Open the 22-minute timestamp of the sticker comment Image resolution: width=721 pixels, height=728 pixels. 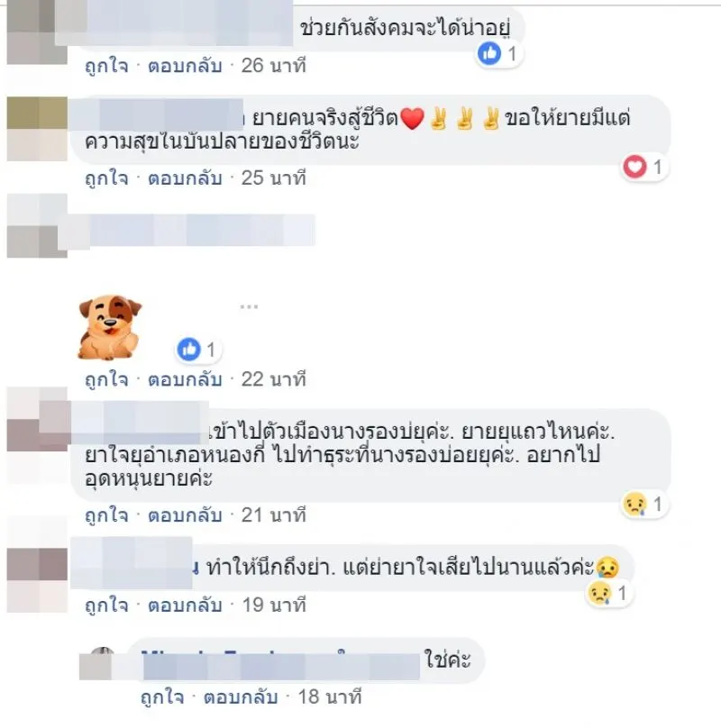point(274,379)
